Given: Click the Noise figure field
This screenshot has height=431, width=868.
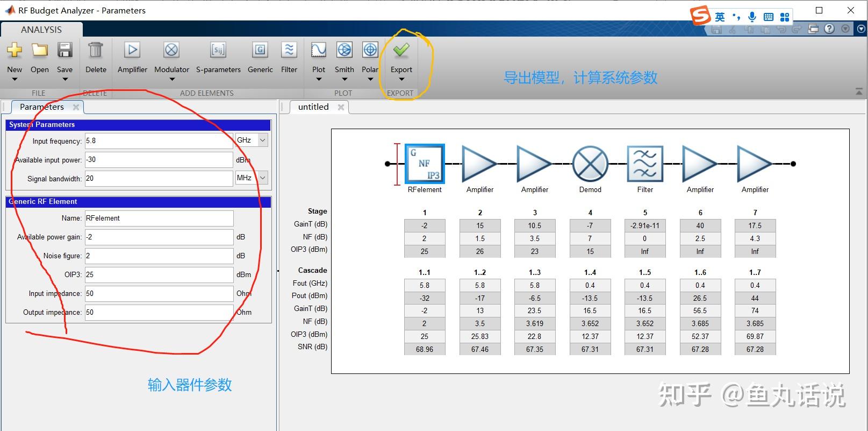Looking at the screenshot, I should coord(159,256).
